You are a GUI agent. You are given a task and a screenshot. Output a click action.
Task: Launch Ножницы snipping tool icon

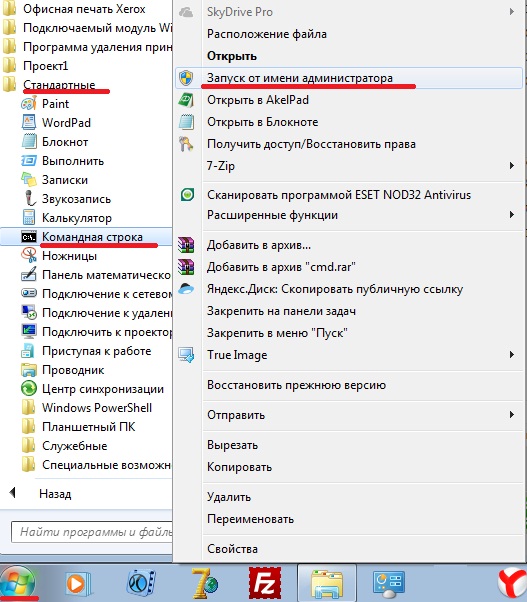point(29,256)
